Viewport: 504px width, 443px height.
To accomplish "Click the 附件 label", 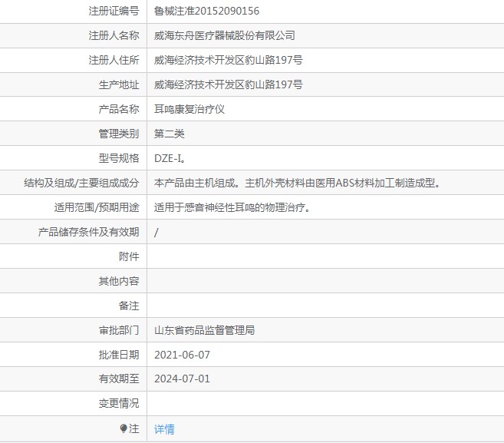I will coord(129,256).
